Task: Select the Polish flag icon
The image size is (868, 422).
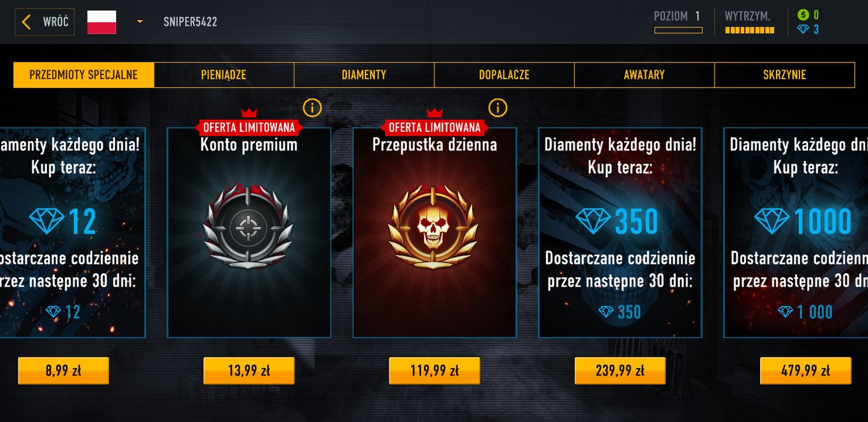Action: 101,22
